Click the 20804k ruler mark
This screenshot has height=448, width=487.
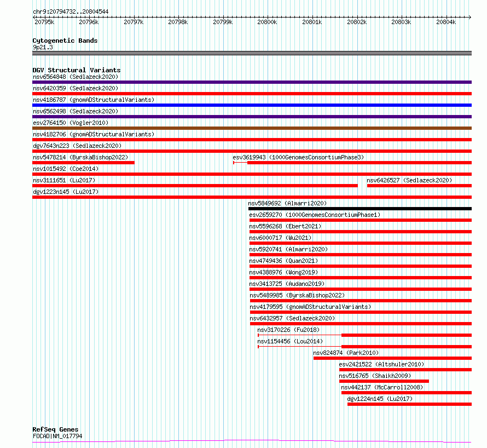click(446, 22)
